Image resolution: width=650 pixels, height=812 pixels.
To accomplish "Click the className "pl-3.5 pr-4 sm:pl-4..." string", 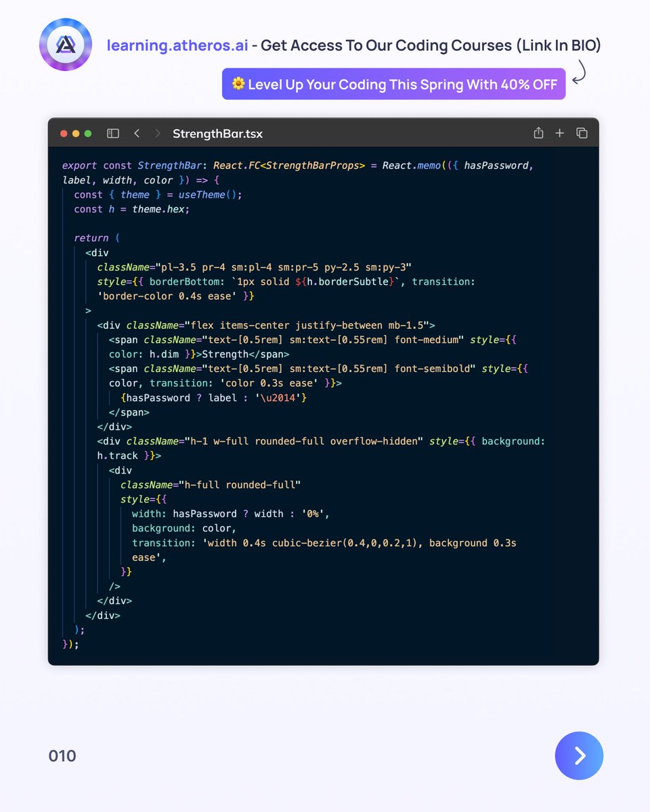I will pos(284,267).
